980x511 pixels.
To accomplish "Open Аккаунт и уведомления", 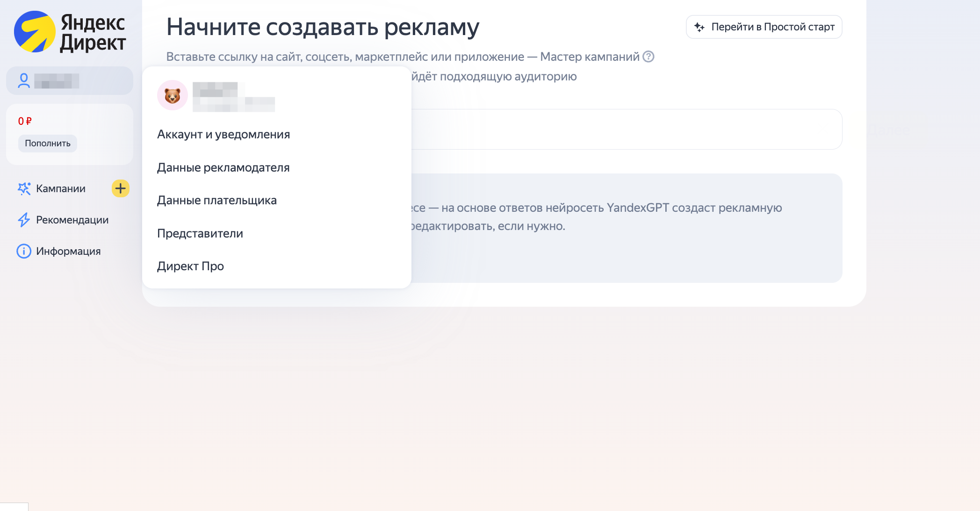I will [223, 134].
